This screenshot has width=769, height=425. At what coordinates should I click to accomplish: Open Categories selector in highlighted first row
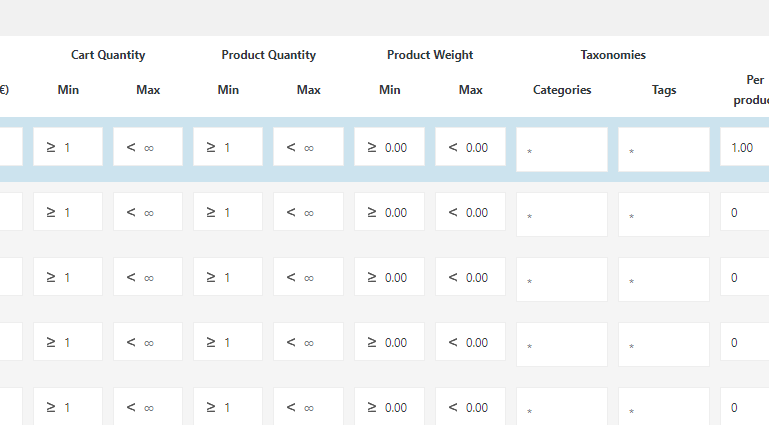[562, 150]
